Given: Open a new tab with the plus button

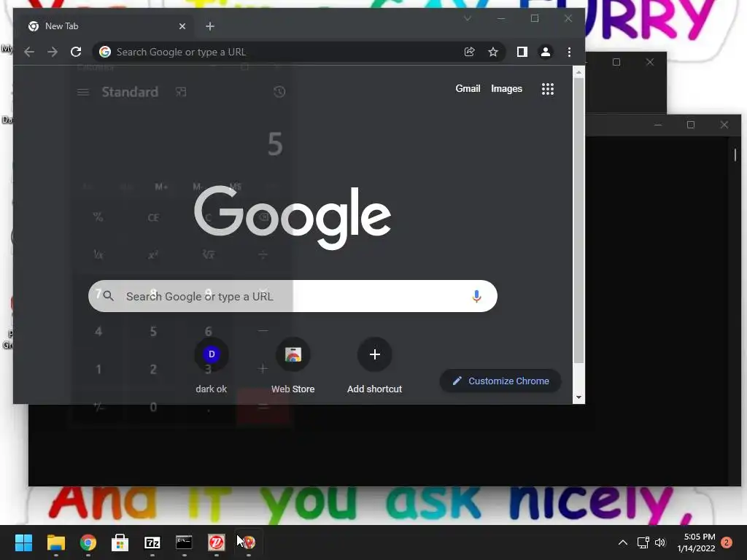Looking at the screenshot, I should coord(210,26).
